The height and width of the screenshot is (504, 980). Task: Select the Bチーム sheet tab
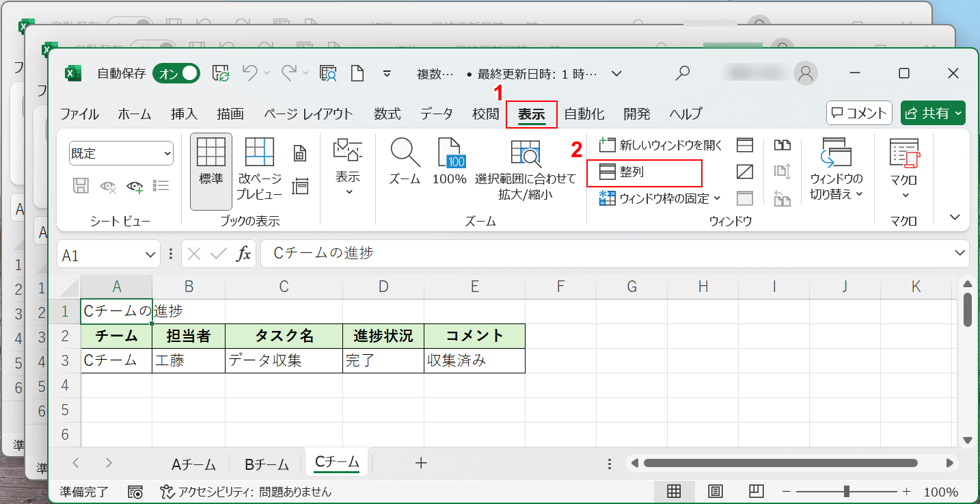(x=267, y=464)
